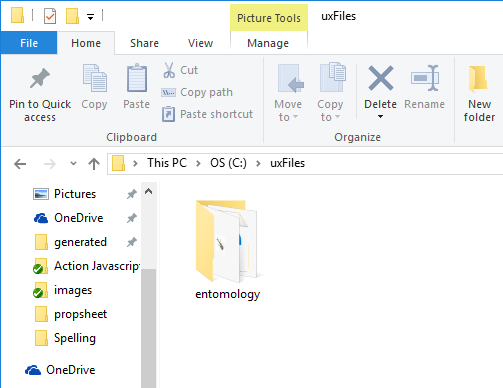Switch to the Home tab
Image resolution: width=503 pixels, height=388 pixels.
(86, 43)
